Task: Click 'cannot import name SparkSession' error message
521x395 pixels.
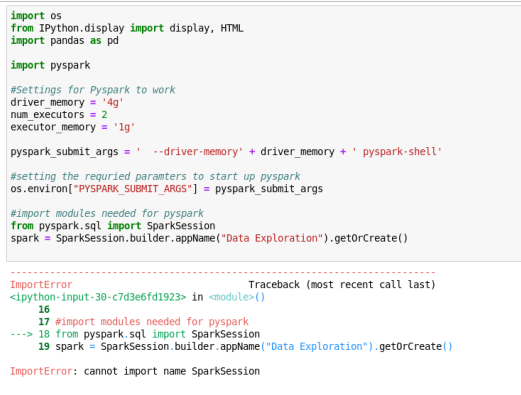Action: 172,371
